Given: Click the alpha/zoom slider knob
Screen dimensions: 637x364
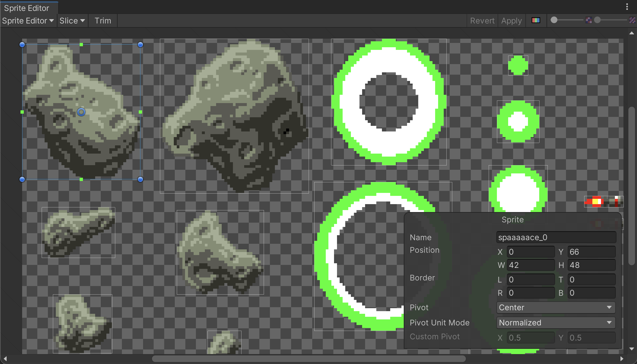Looking at the screenshot, I should pos(554,20).
